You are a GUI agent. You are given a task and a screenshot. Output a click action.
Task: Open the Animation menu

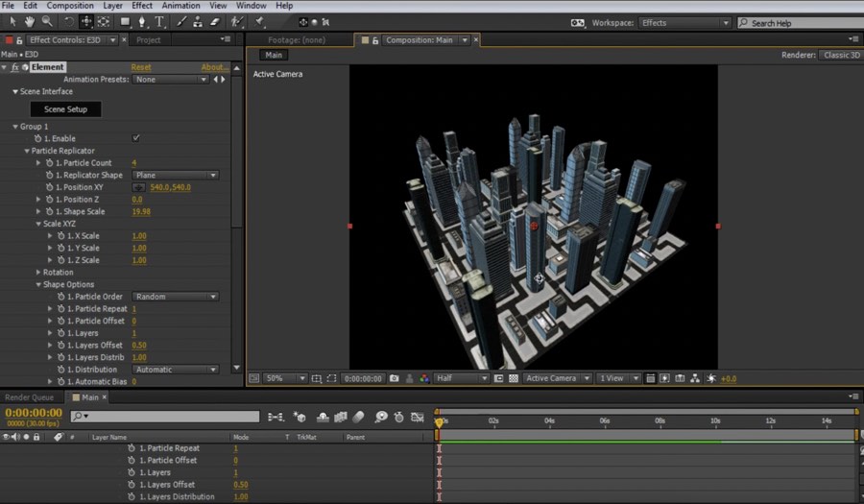(x=180, y=6)
